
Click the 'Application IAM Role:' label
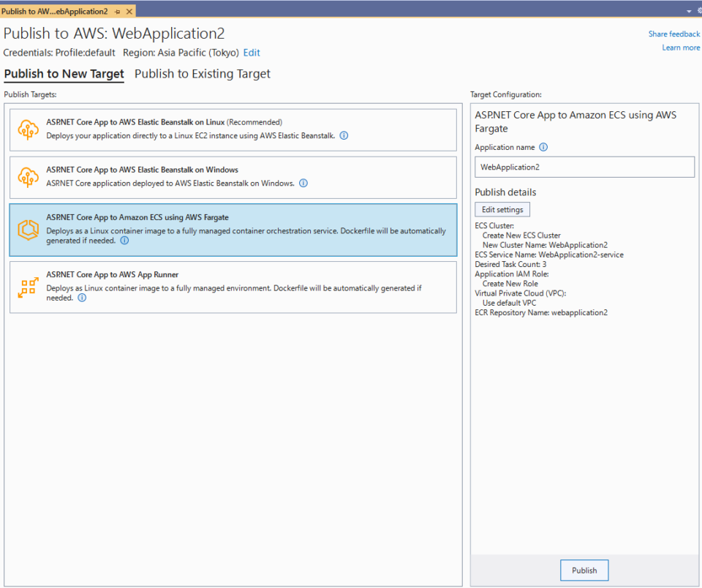[512, 274]
